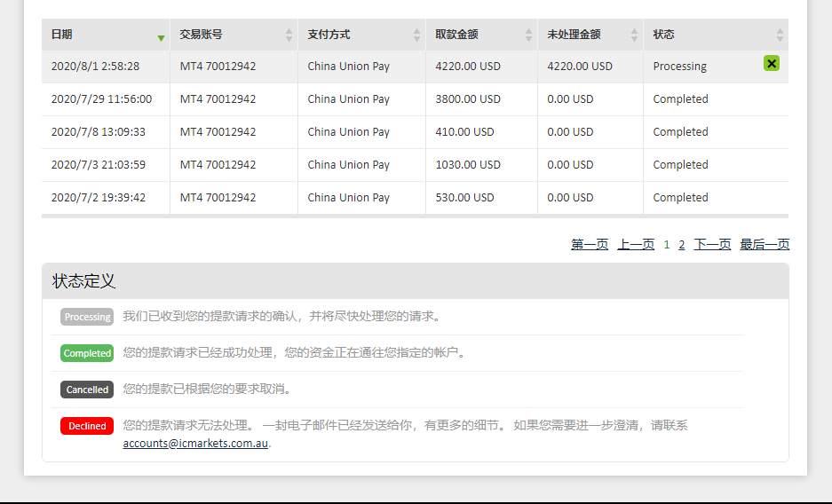This screenshot has width=832, height=504.
Task: Click the green Completed status badge
Action: click(x=87, y=353)
